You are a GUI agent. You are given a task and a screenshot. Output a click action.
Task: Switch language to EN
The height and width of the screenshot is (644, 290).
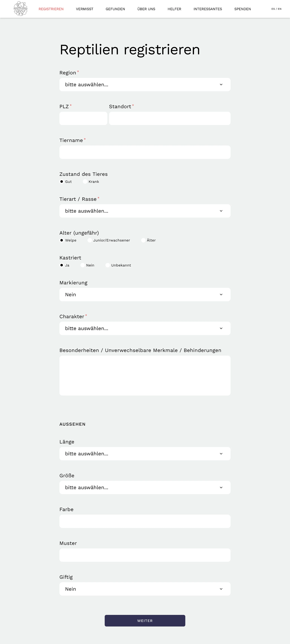coord(280,9)
